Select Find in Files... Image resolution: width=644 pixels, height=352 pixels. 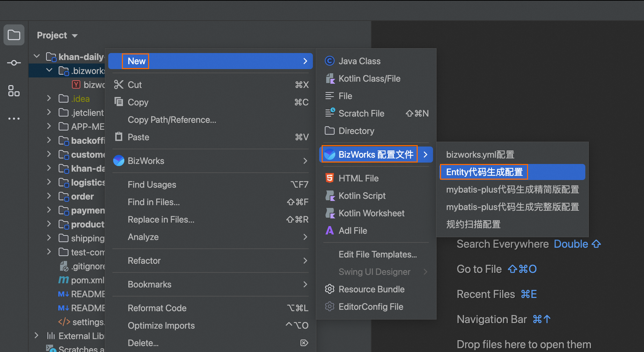point(211,202)
